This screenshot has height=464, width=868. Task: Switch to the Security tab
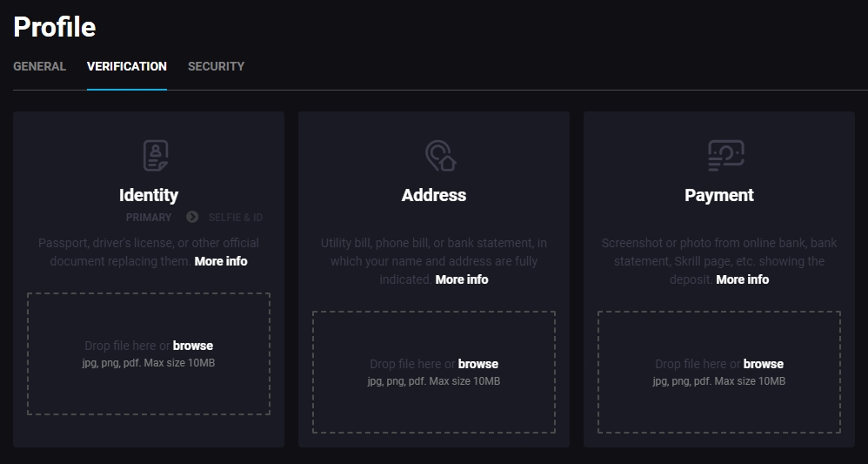tap(216, 66)
